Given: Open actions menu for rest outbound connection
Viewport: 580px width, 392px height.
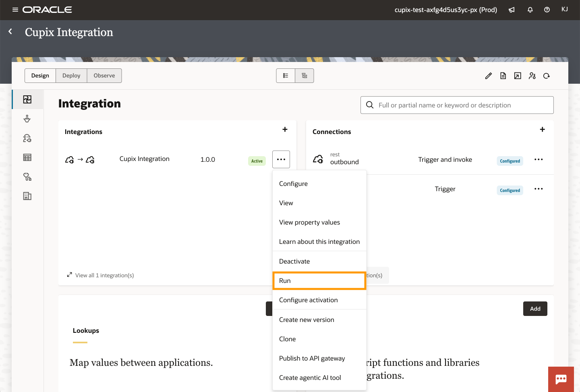Looking at the screenshot, I should [x=539, y=159].
